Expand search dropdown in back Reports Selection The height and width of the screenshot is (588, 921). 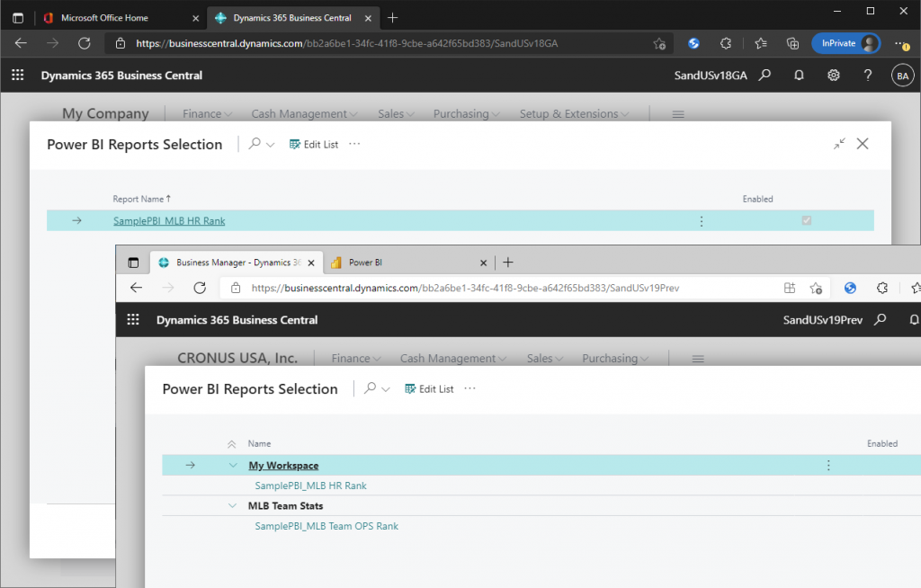point(270,145)
